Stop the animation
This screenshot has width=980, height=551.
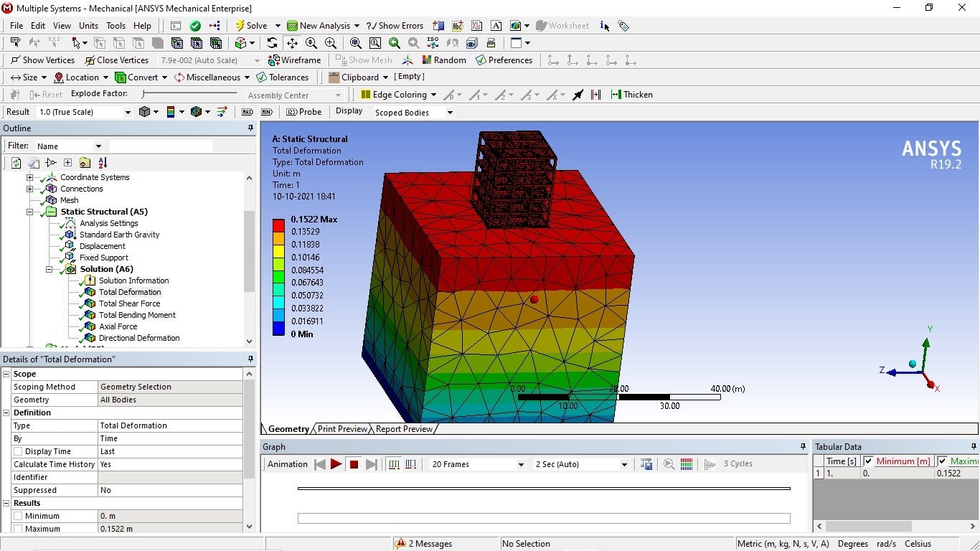(354, 464)
